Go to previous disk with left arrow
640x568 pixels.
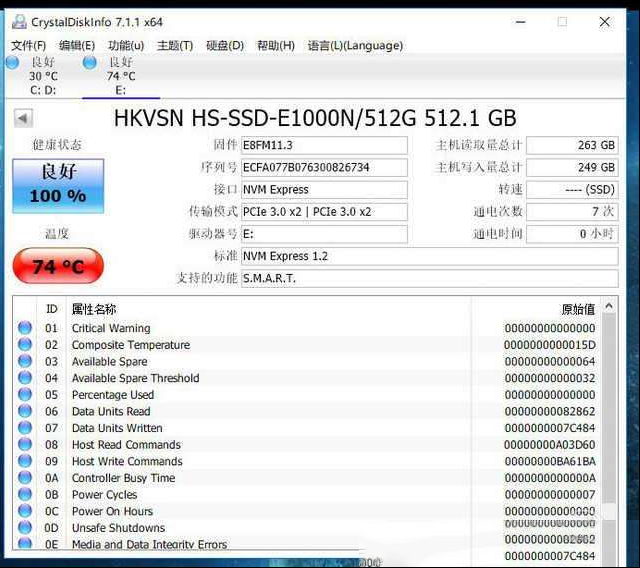point(23,119)
